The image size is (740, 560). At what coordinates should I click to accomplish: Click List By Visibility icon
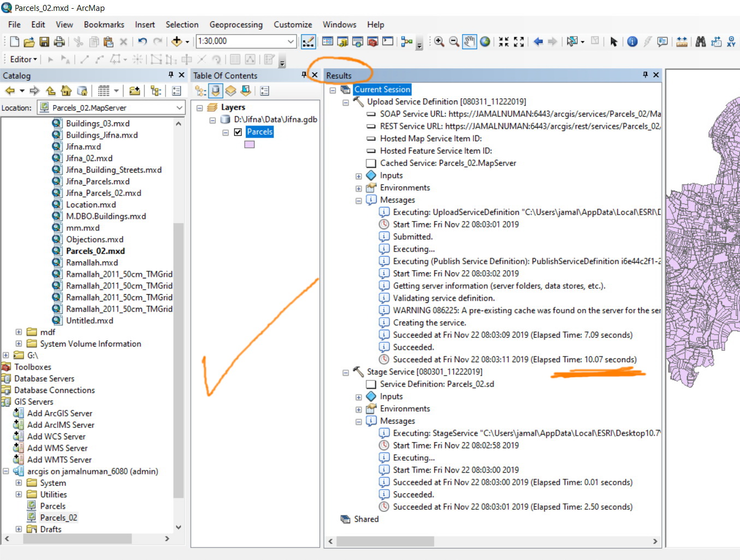click(231, 91)
